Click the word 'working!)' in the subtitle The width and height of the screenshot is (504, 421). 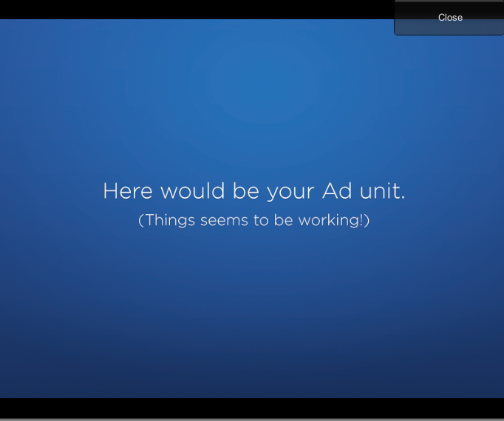point(333,221)
